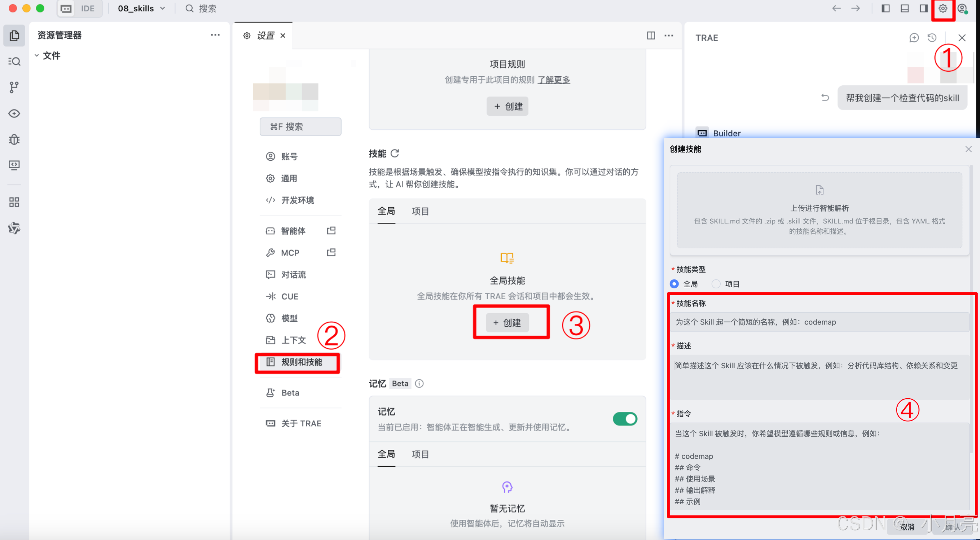The image size is (980, 540).
Task: Click 创建 under 项目规则
Action: (507, 106)
